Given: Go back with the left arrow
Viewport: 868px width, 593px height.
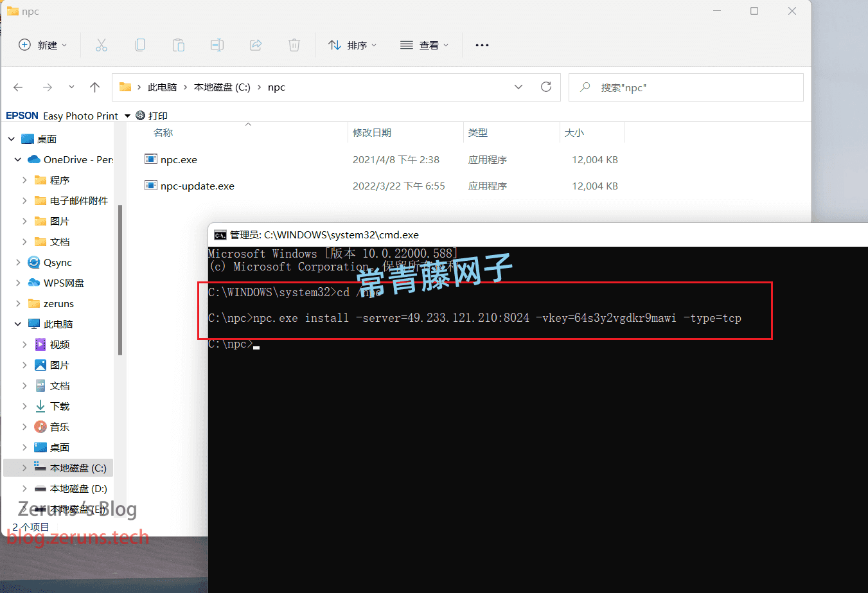Looking at the screenshot, I should tap(18, 87).
